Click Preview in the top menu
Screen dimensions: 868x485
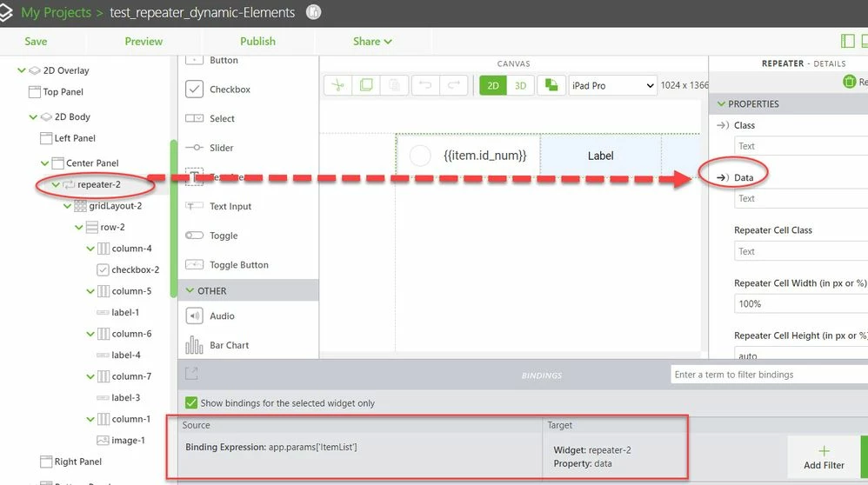click(x=144, y=42)
